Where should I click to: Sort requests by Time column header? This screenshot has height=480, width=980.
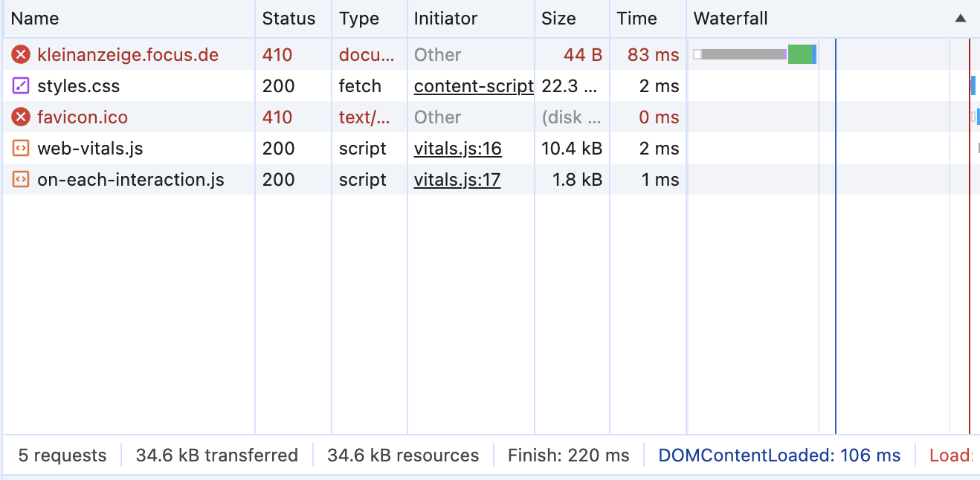(636, 19)
